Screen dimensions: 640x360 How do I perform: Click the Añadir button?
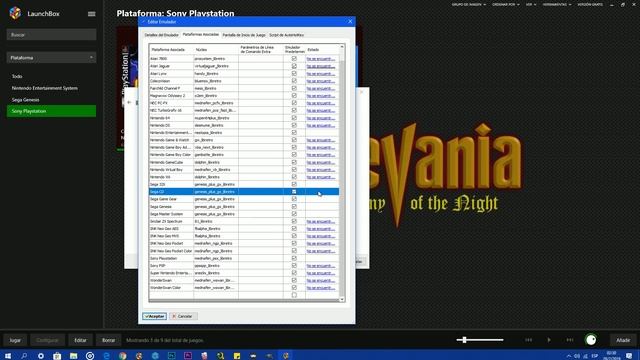click(623, 340)
